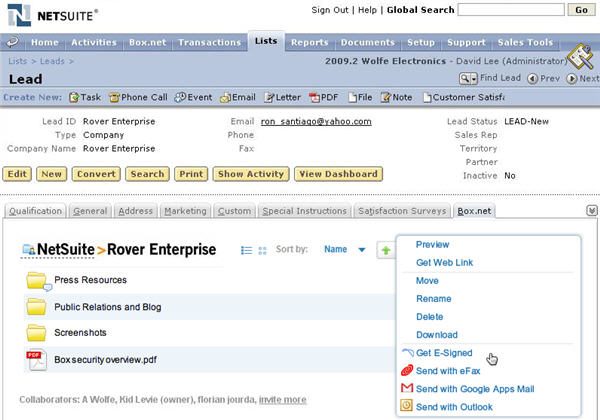Go to the Next lead record
This screenshot has width=600, height=420.
(x=583, y=78)
